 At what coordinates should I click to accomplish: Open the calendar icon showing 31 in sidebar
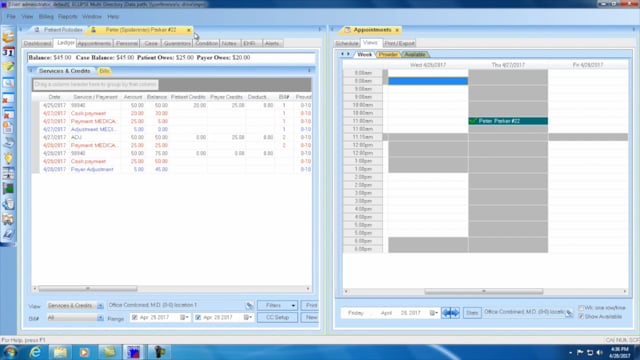[8, 52]
